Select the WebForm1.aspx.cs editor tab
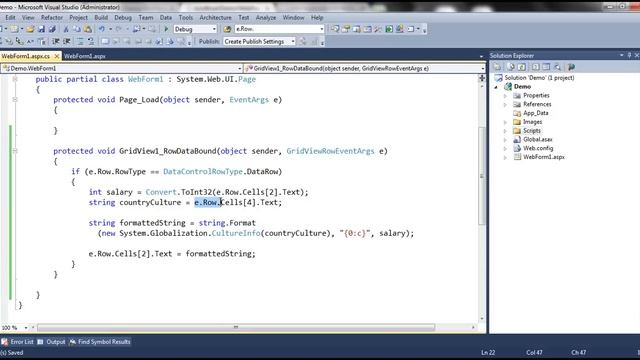640x360 pixels. [x=26, y=56]
